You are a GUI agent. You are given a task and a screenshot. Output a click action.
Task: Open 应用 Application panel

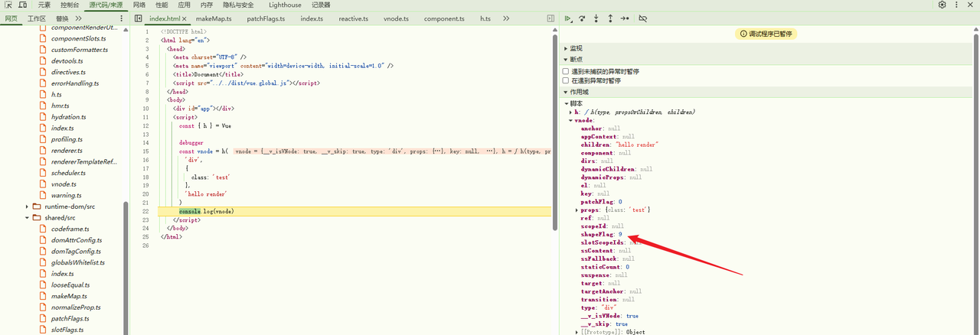point(185,5)
